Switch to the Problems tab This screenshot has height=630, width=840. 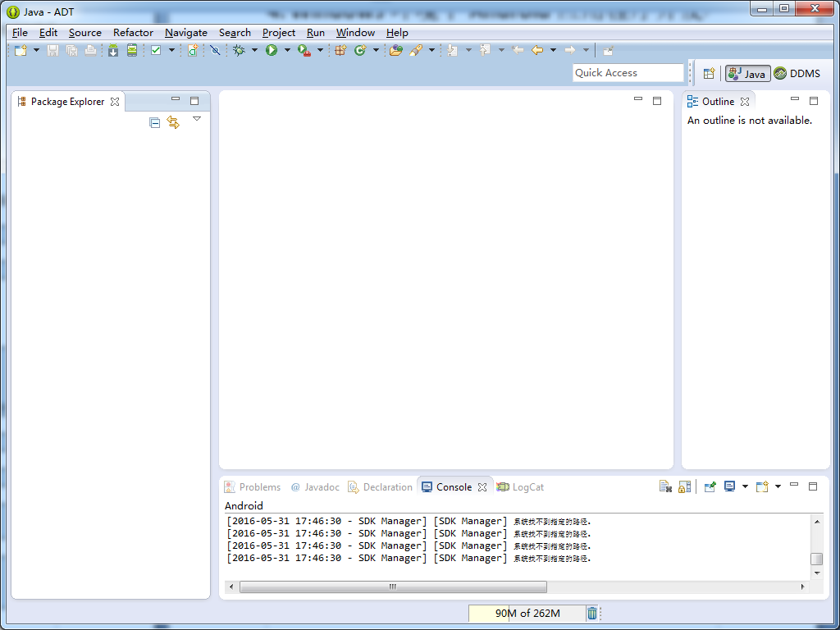253,487
